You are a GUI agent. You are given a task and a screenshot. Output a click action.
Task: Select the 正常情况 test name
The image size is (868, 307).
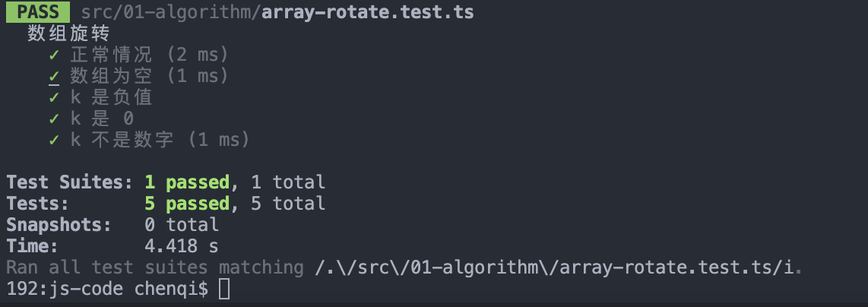click(x=111, y=55)
